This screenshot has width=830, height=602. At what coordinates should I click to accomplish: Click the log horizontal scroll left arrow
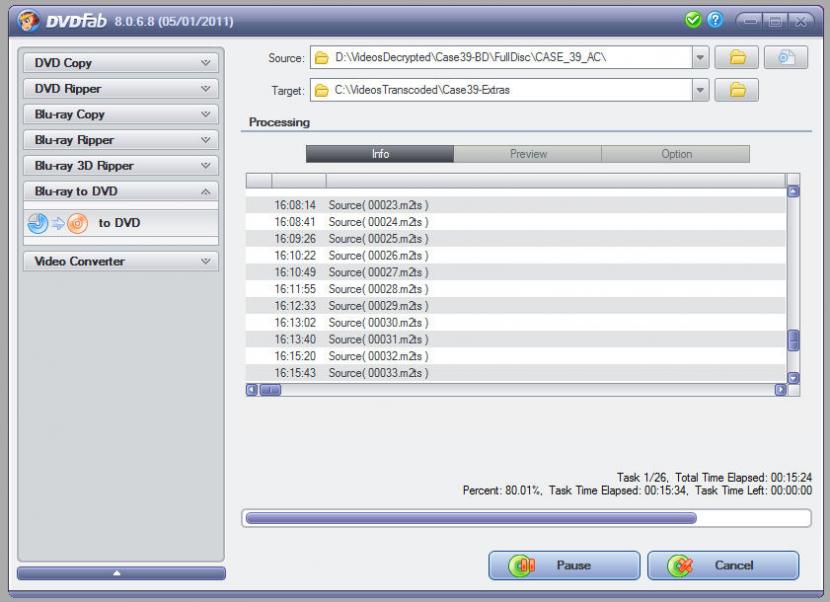point(252,390)
